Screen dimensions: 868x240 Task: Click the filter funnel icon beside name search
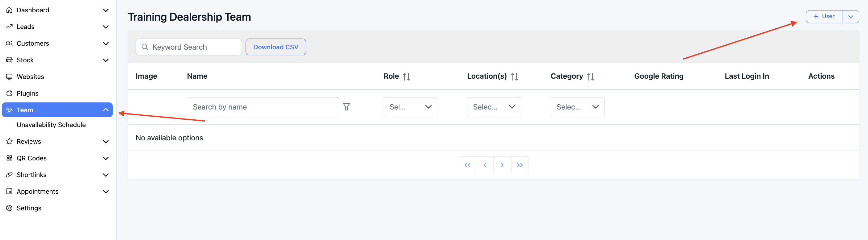[x=346, y=107]
